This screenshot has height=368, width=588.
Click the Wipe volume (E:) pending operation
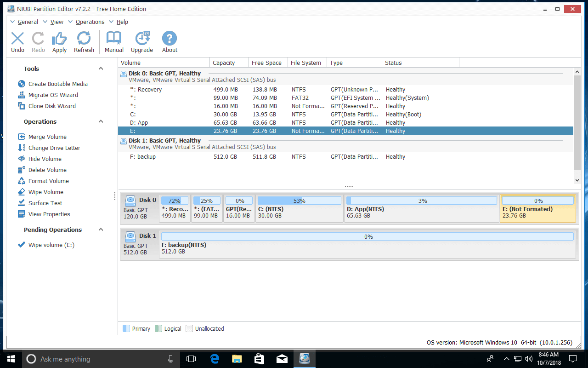[51, 245]
